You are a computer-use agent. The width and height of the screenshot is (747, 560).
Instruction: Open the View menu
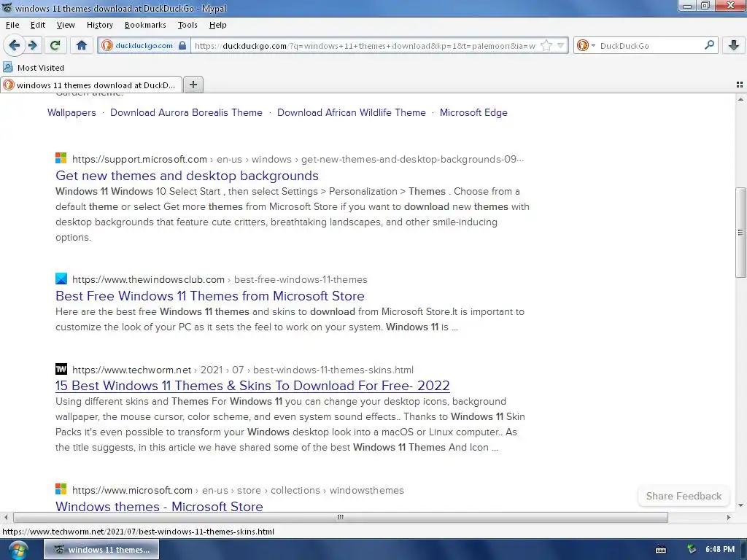66,25
